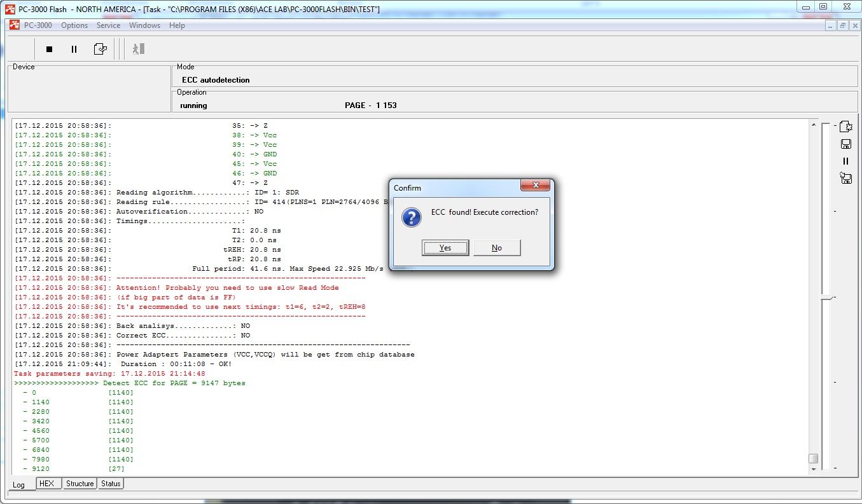Click the 'Duration : 00:11:08 - OK!' line

(x=123, y=364)
